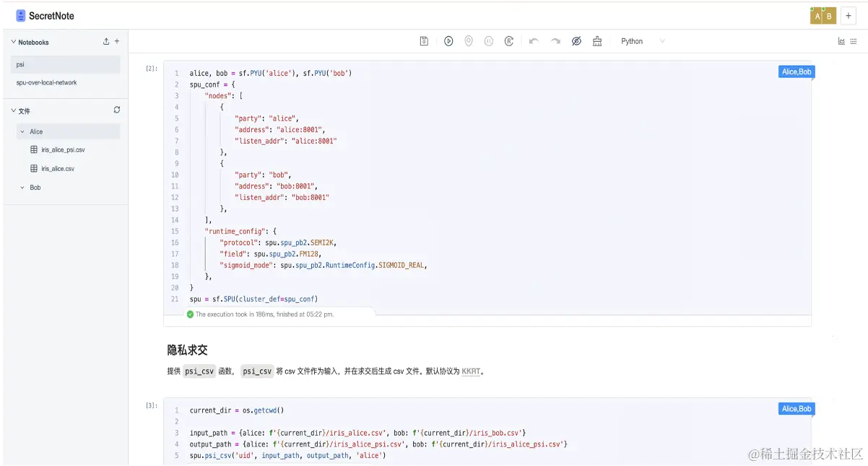Click the upload notebook icon in Notebooks header

coord(107,42)
